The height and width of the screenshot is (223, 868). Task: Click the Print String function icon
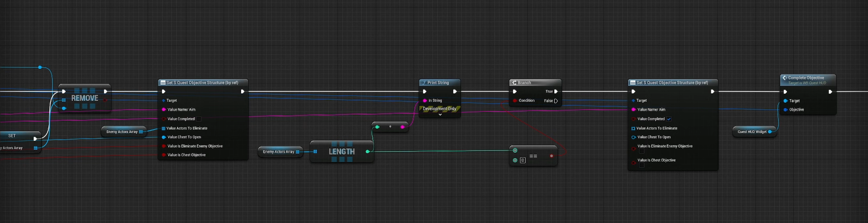click(424, 83)
